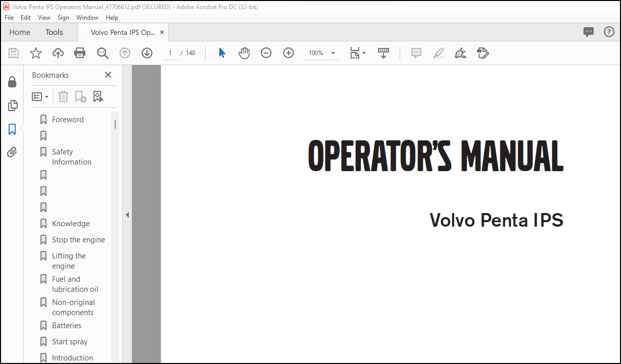Open the Sign menu
This screenshot has height=364, width=621.
coord(63,17)
